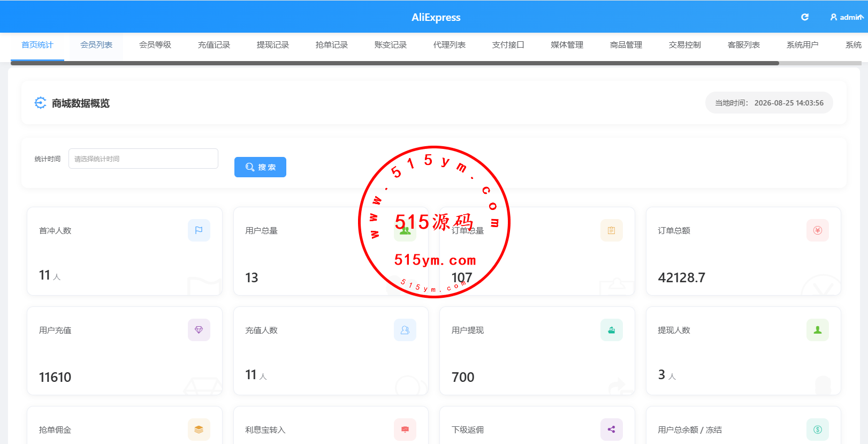The image size is (868, 444).
Task: Open the 充值记录 tab
Action: pos(214,45)
